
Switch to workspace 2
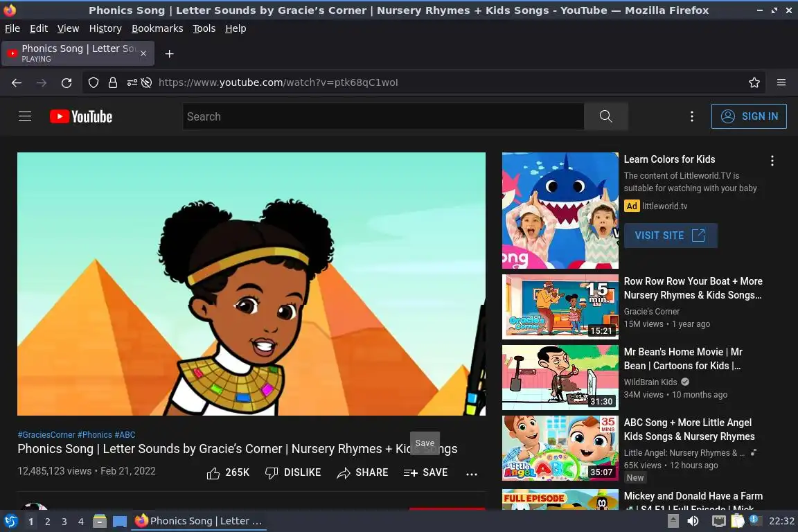tap(47, 522)
